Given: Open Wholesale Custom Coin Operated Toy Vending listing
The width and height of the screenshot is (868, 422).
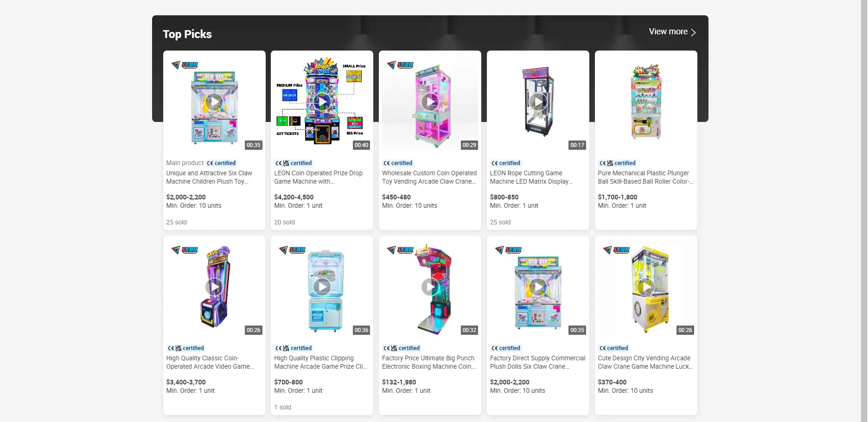Looking at the screenshot, I should click(x=429, y=177).
